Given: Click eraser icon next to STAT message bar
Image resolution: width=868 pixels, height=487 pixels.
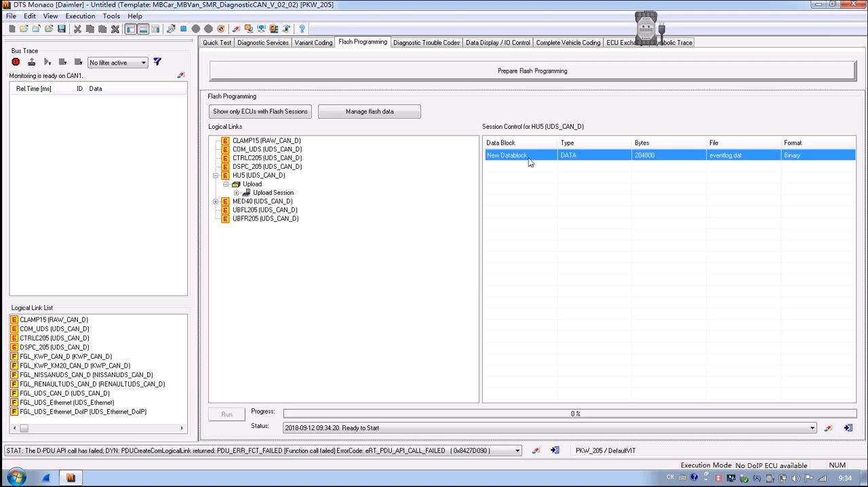Looking at the screenshot, I should [536, 450].
